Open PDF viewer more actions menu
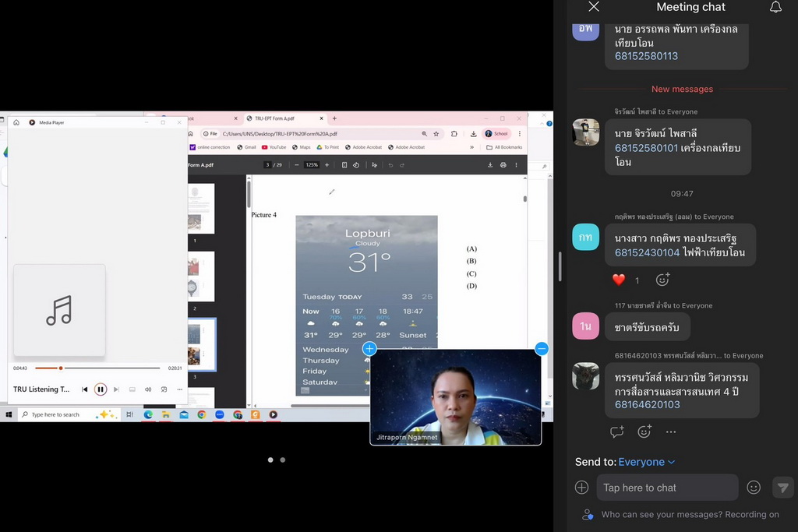This screenshot has width=798, height=532. [516, 165]
